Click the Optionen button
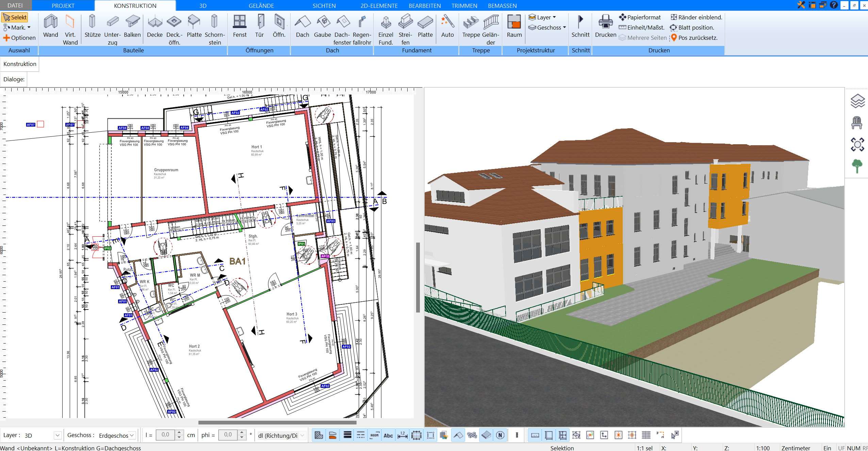The image size is (868, 451). [x=19, y=37]
